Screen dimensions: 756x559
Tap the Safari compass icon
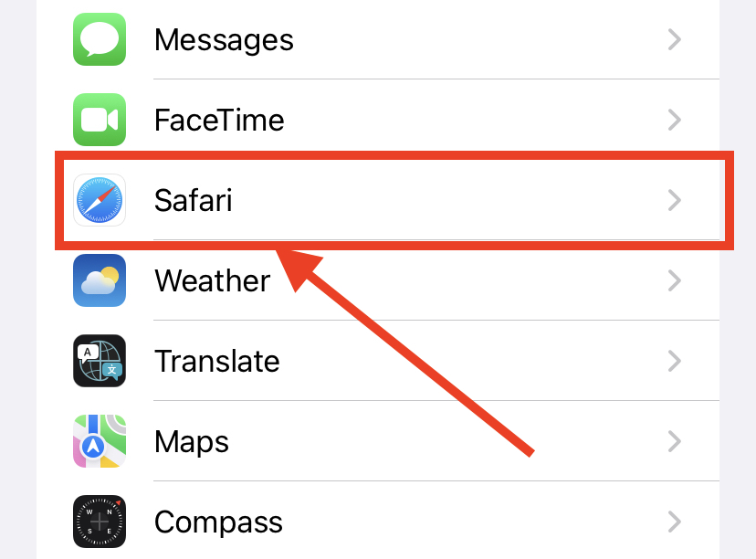click(100, 200)
